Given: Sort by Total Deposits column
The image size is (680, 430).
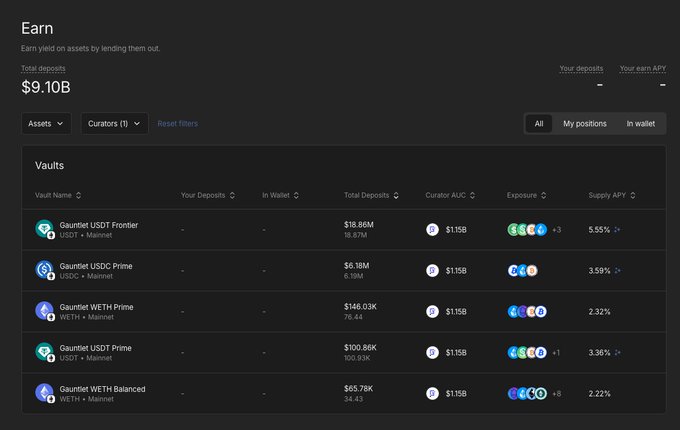Looking at the screenshot, I should tap(372, 195).
